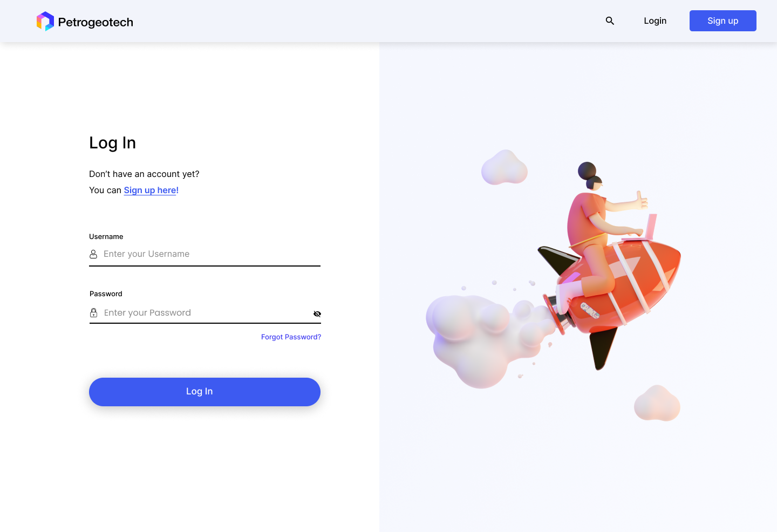The height and width of the screenshot is (532, 777).
Task: Click the Petrogeotech hexagon logo icon
Action: tap(45, 21)
